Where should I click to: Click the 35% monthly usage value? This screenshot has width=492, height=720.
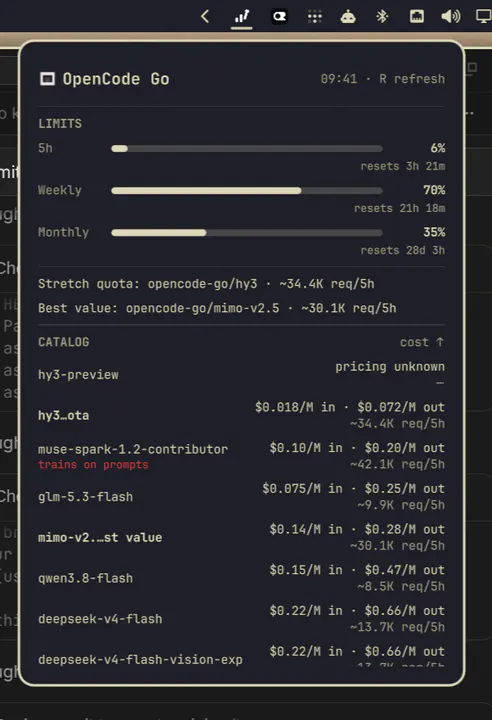pos(434,232)
